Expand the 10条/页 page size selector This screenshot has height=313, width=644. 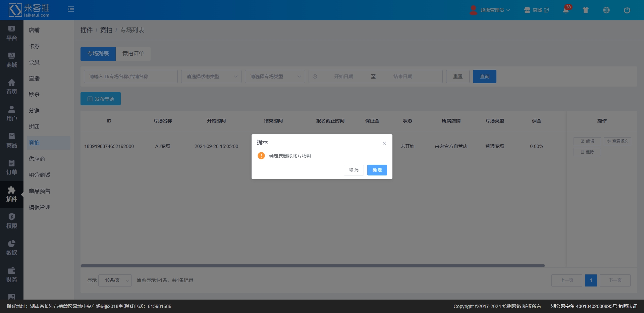pyautogui.click(x=115, y=280)
